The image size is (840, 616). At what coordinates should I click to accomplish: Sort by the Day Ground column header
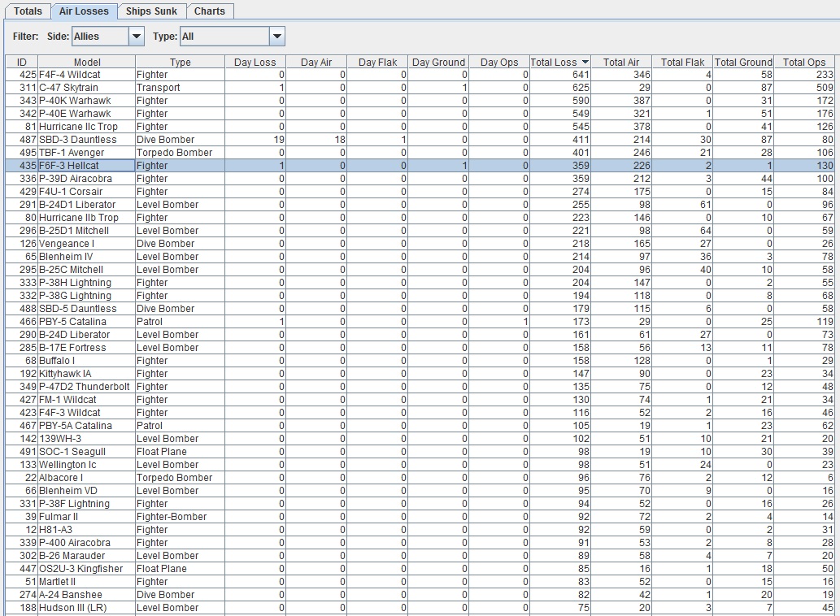pyautogui.click(x=438, y=62)
